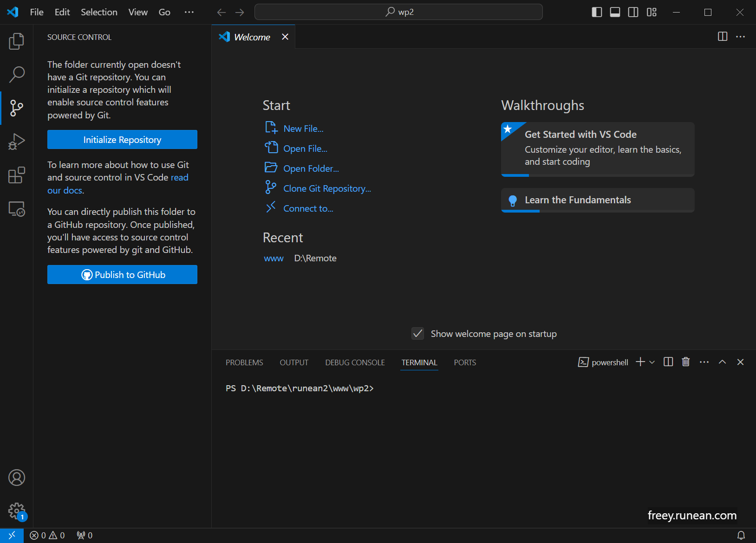The height and width of the screenshot is (543, 756).
Task: Close the Welcome tab
Action: (x=285, y=37)
